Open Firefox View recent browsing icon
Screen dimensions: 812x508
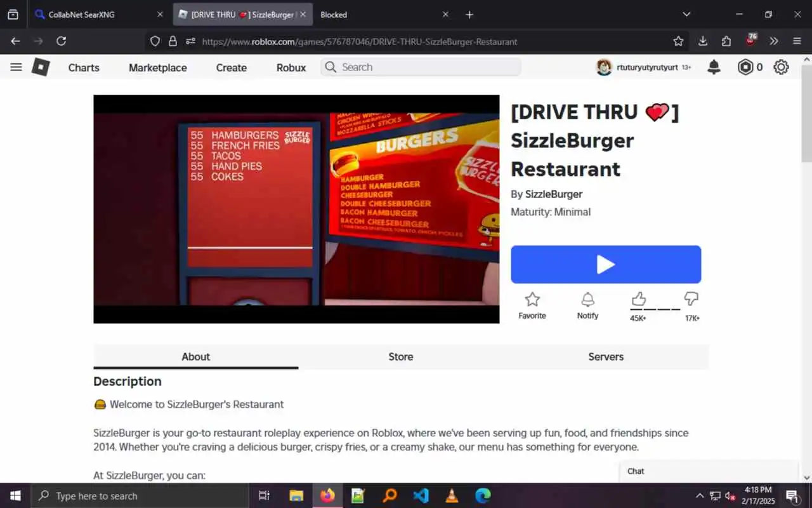tap(13, 15)
